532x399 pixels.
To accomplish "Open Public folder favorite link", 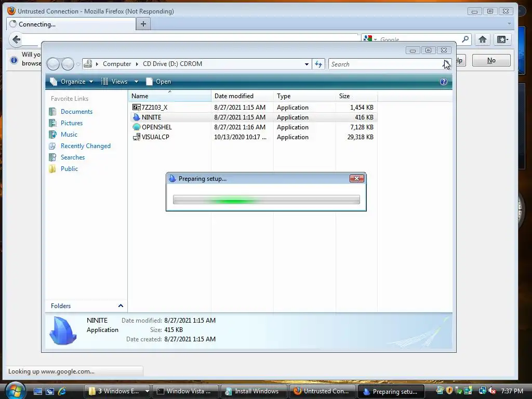I will (69, 169).
